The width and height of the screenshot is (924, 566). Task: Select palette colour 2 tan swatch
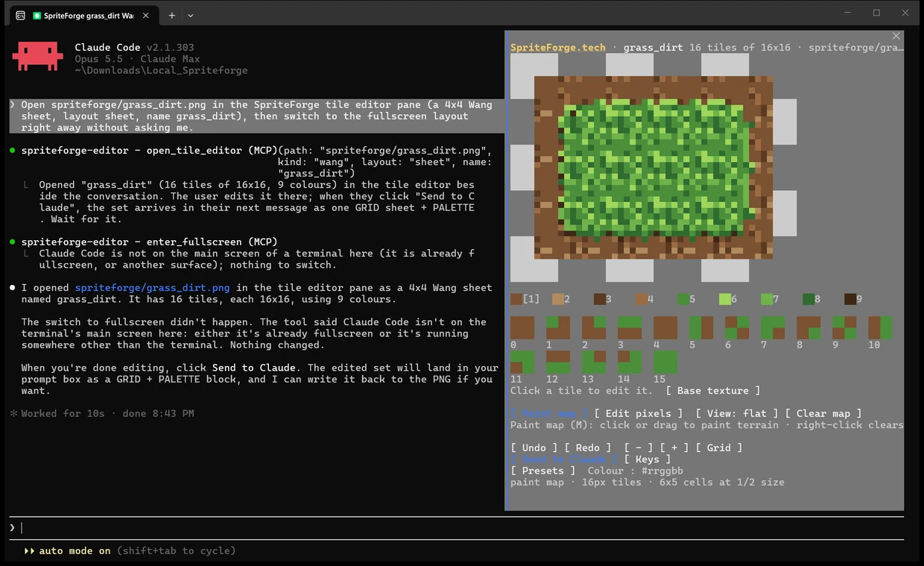(558, 299)
